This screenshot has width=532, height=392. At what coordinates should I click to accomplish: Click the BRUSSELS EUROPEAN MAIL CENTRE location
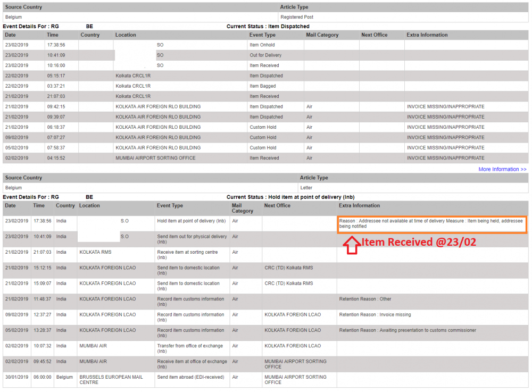(x=111, y=380)
